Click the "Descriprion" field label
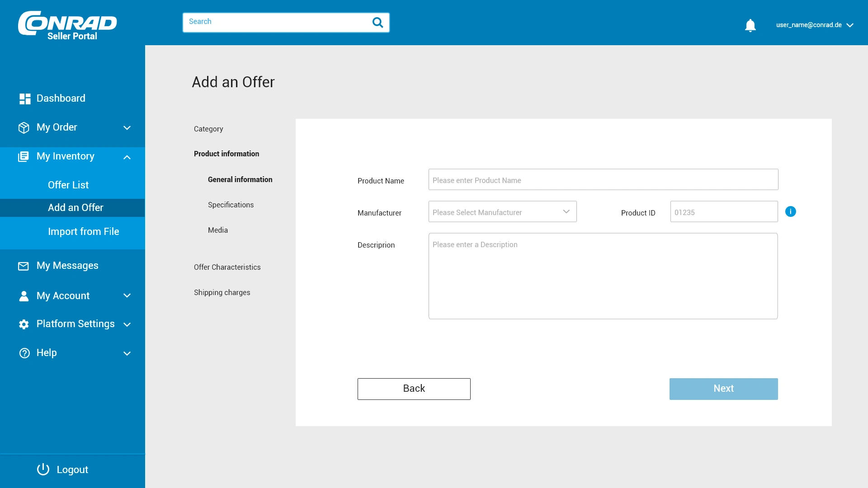The image size is (868, 488). (376, 245)
